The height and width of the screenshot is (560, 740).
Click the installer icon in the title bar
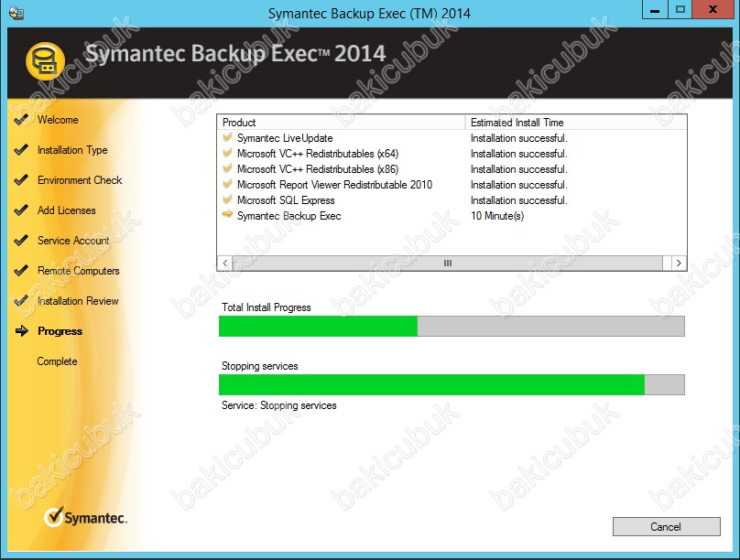tap(16, 13)
